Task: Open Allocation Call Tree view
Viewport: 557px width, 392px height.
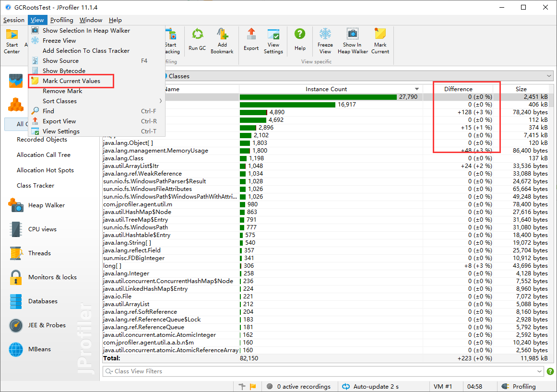Action: [x=43, y=155]
